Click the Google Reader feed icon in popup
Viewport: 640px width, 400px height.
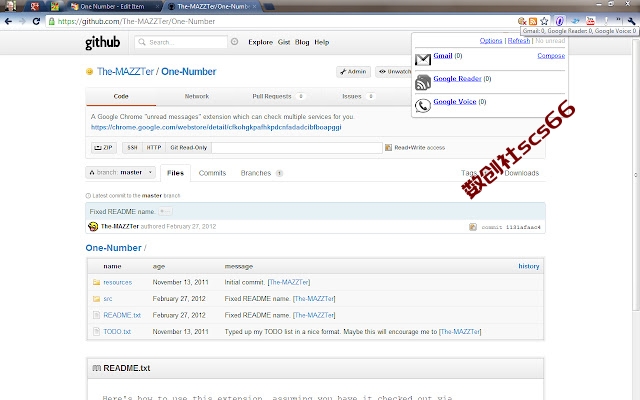423,82
